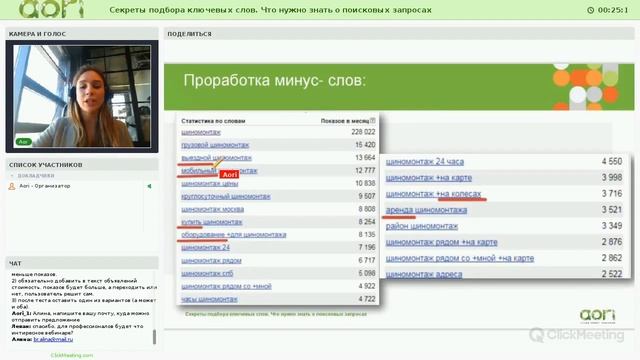Click the Aori logo on the slide's bottom right
The width and height of the screenshot is (640, 360).
coord(597,316)
